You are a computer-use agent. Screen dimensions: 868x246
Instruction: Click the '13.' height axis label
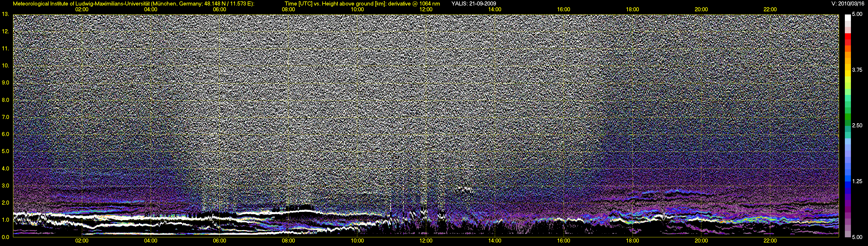(5, 14)
